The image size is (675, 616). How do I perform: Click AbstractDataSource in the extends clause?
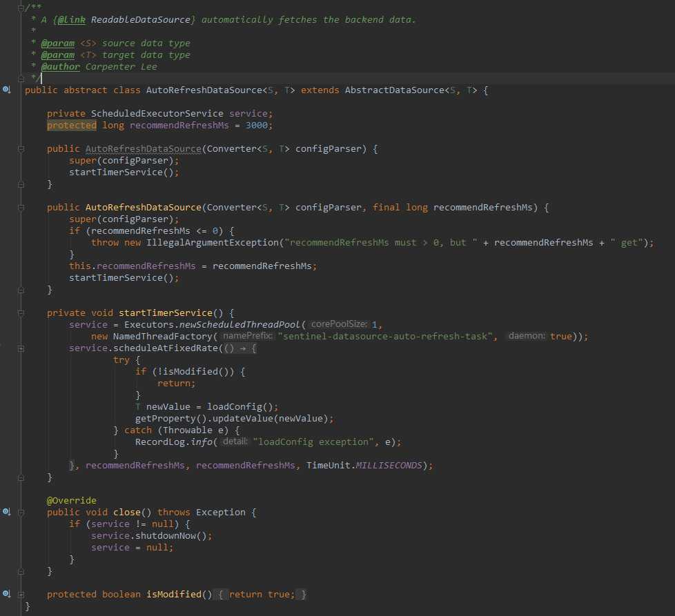pos(394,90)
